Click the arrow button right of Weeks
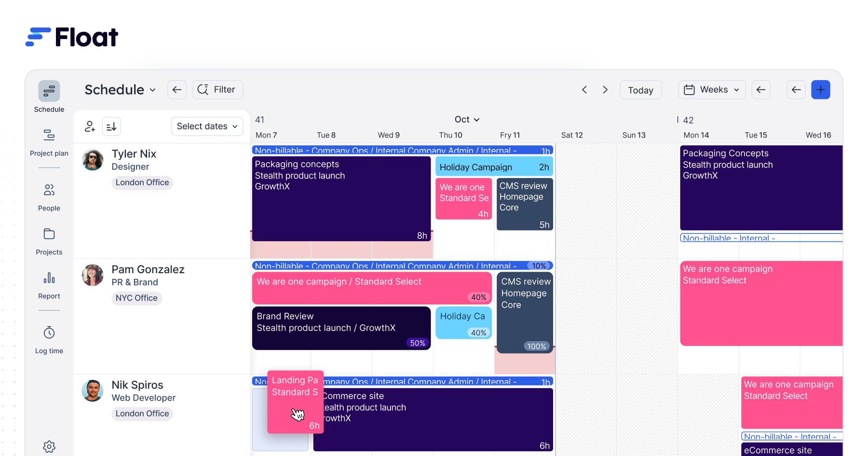This screenshot has height=456, width=868. 761,90
